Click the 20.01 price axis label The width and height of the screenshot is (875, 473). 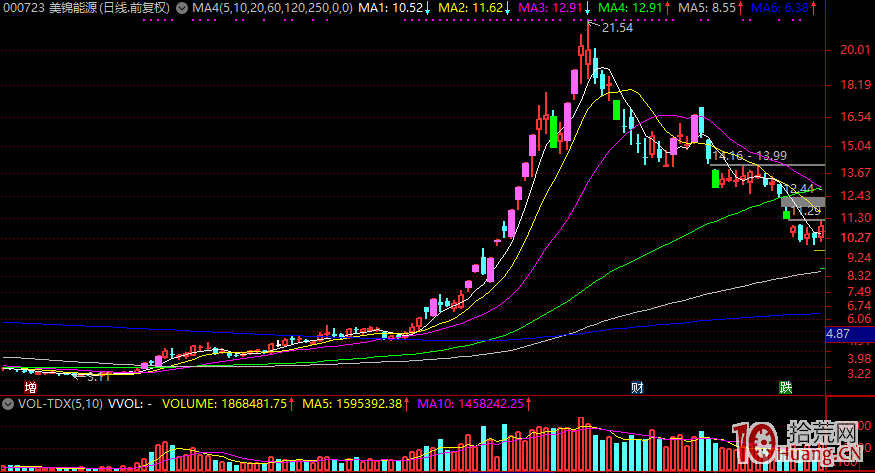(855, 50)
